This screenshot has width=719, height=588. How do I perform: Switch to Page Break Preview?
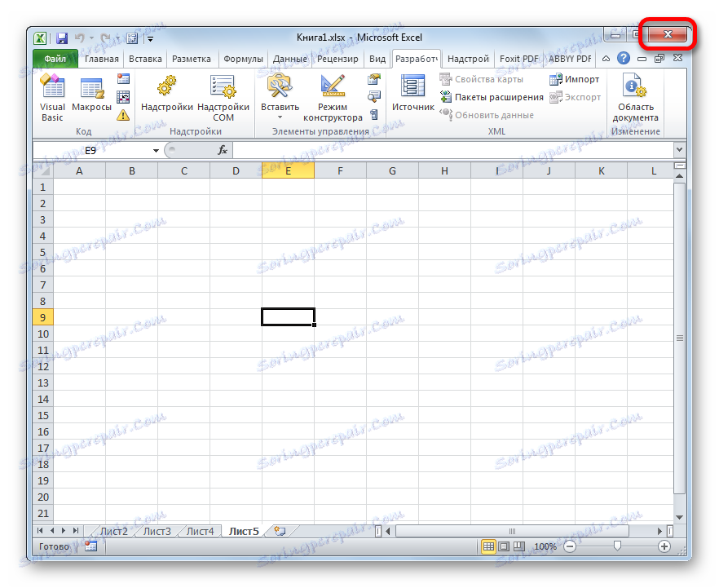[519, 546]
